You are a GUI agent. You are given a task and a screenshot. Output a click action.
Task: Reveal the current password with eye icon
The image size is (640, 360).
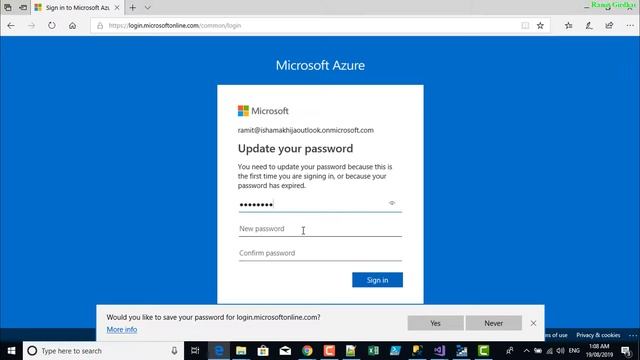pos(392,203)
